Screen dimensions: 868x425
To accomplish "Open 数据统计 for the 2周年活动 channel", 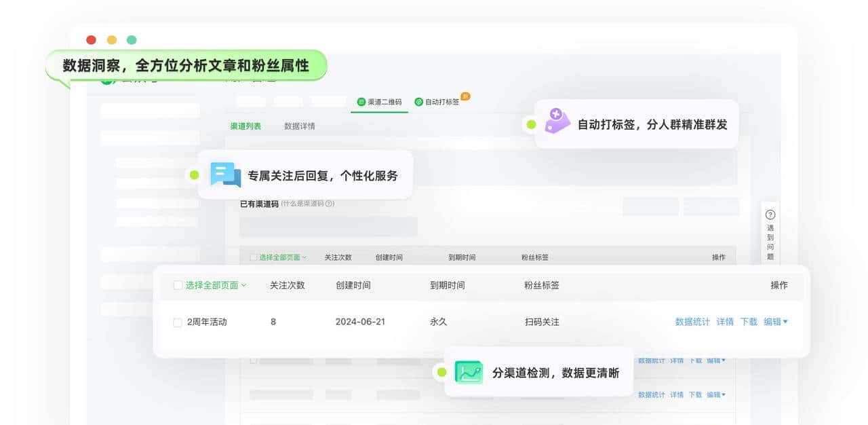I will point(692,321).
